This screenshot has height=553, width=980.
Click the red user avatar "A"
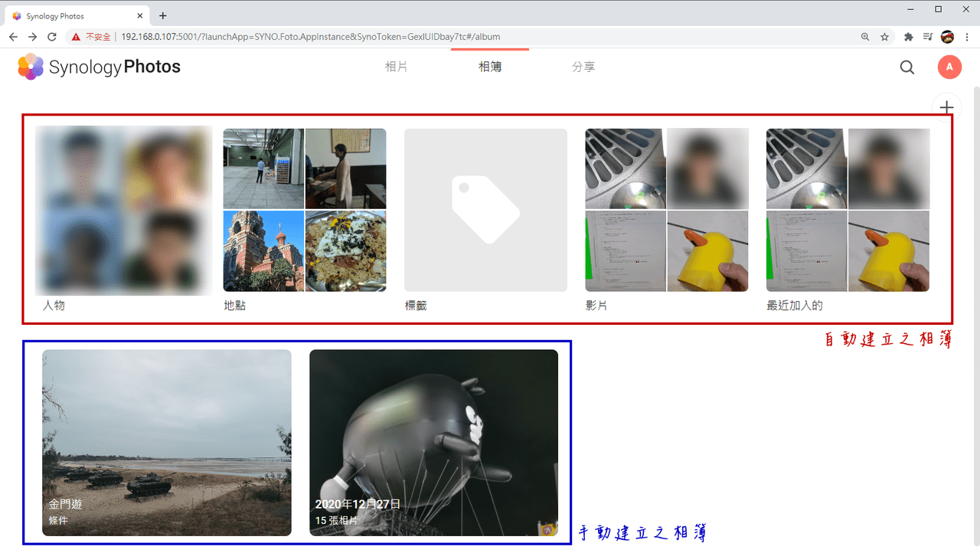pyautogui.click(x=949, y=67)
